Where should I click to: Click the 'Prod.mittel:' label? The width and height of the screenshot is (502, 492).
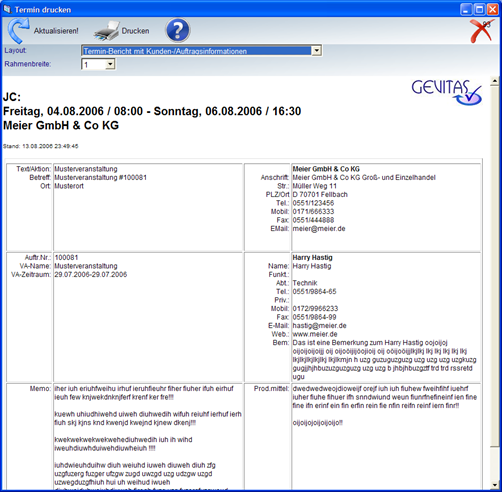click(271, 389)
